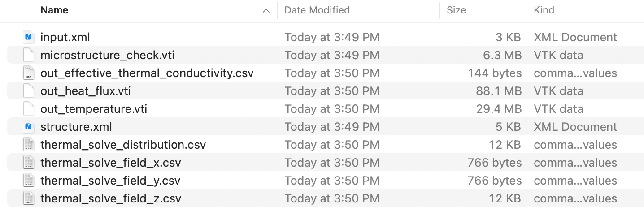Select the structure.xml file row
The height and width of the screenshot is (224, 644).
click(x=314, y=127)
